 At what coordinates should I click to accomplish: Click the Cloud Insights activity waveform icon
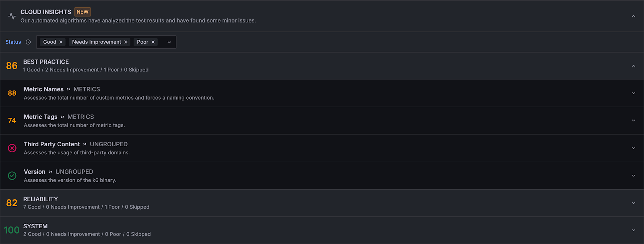click(12, 15)
